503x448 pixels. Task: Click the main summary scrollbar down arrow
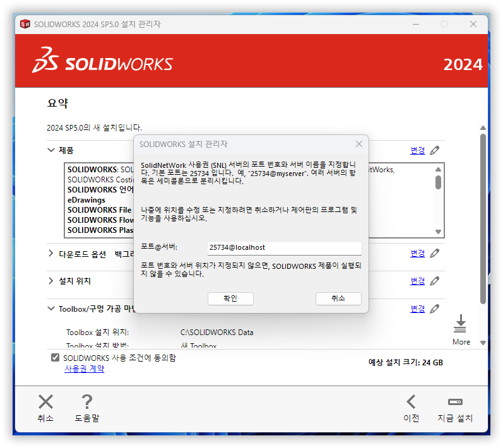(483, 343)
